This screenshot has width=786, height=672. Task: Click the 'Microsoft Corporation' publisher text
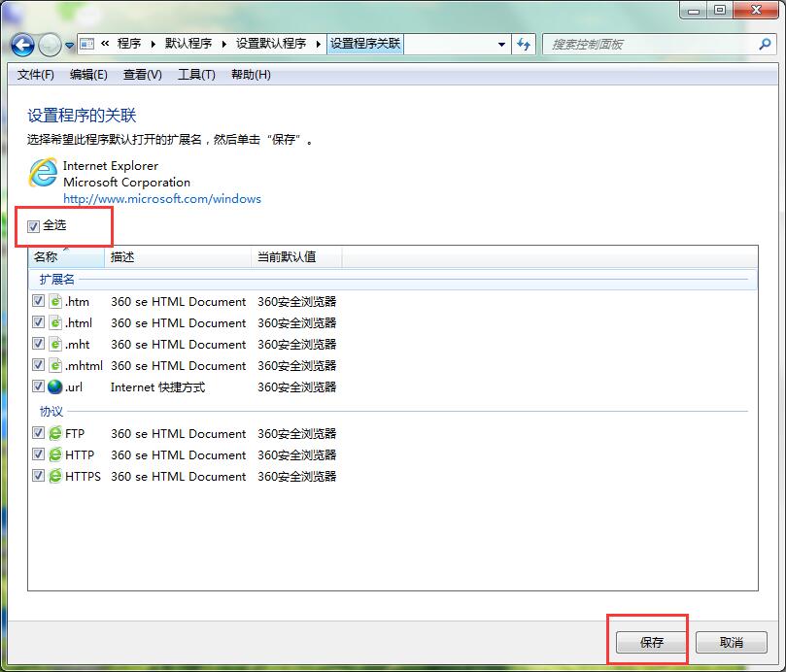[x=127, y=182]
